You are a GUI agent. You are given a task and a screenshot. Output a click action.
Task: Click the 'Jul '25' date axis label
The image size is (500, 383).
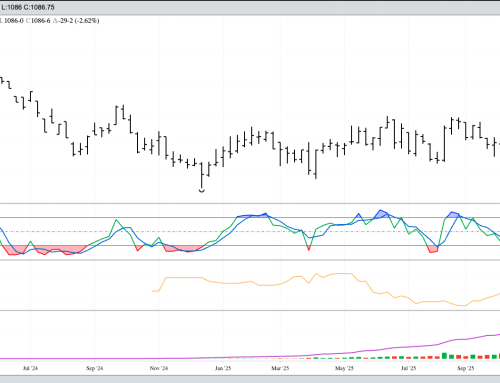pyautogui.click(x=409, y=368)
